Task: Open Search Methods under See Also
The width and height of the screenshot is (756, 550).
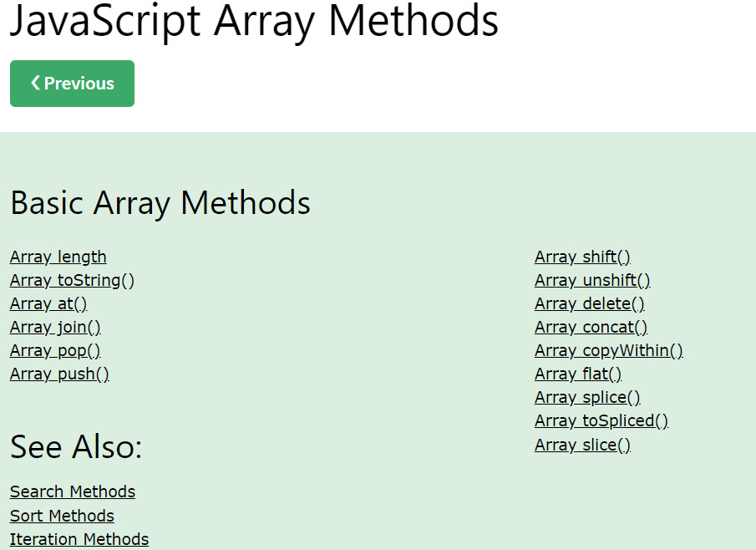Action: tap(73, 491)
